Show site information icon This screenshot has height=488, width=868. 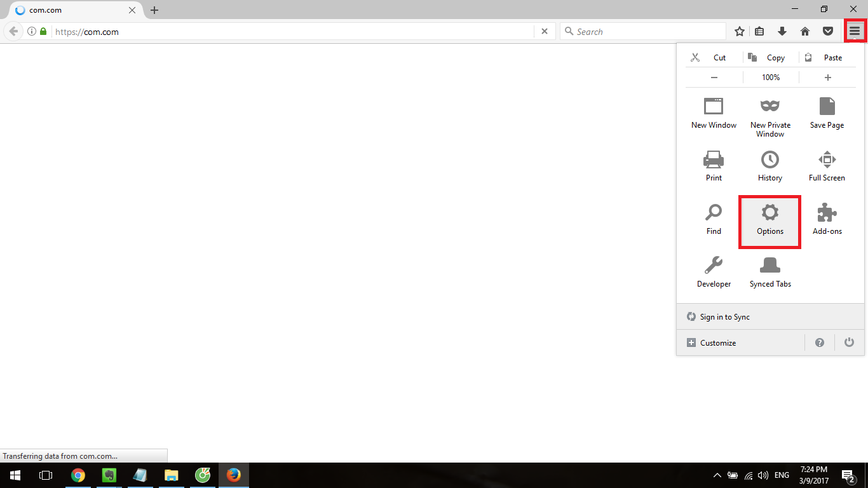tap(32, 31)
